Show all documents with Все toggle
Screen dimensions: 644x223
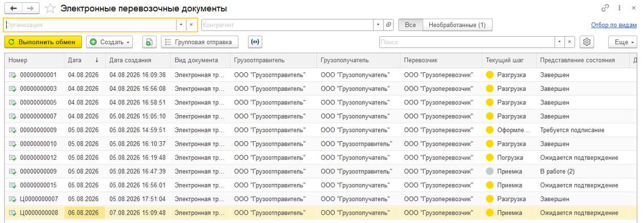pyautogui.click(x=410, y=25)
